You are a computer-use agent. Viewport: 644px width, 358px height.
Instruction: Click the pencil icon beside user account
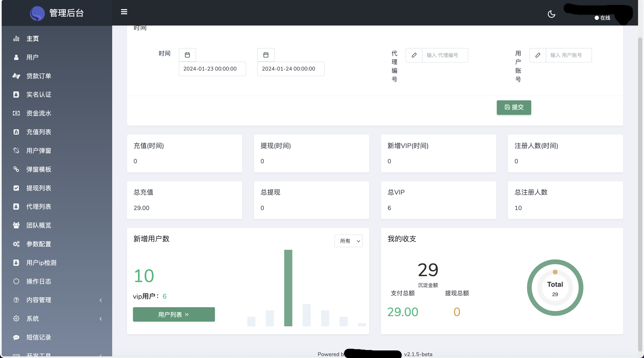coord(538,55)
